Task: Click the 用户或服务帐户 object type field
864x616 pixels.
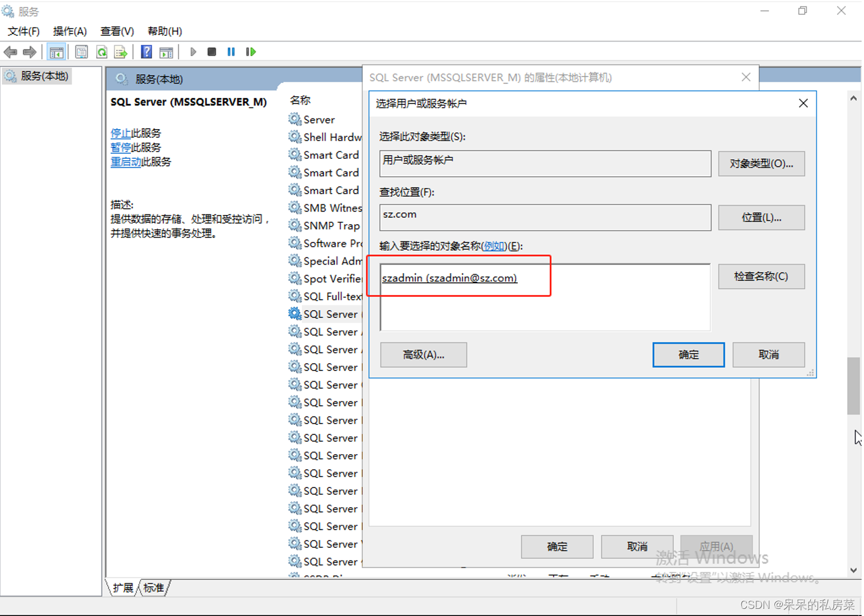Action: (545, 163)
